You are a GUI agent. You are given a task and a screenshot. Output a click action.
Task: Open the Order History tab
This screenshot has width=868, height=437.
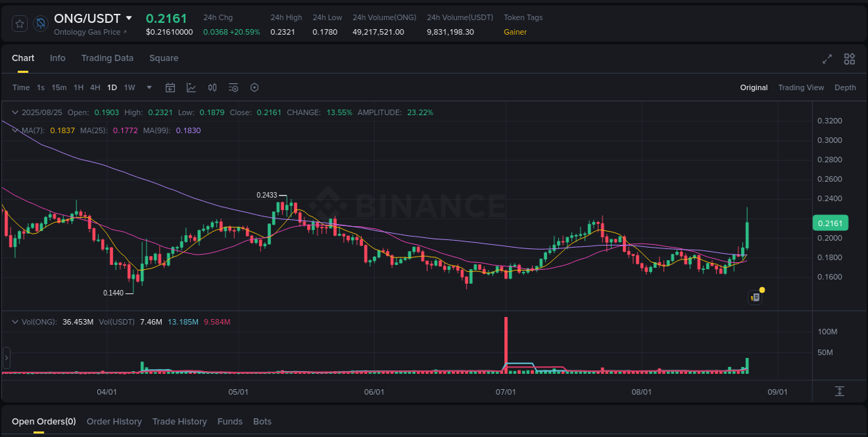tap(114, 421)
